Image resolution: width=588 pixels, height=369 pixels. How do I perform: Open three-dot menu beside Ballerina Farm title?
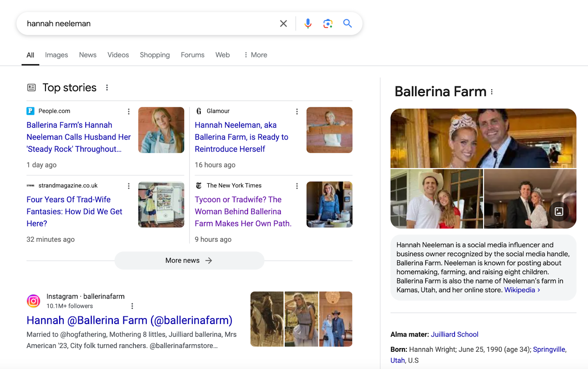click(492, 92)
